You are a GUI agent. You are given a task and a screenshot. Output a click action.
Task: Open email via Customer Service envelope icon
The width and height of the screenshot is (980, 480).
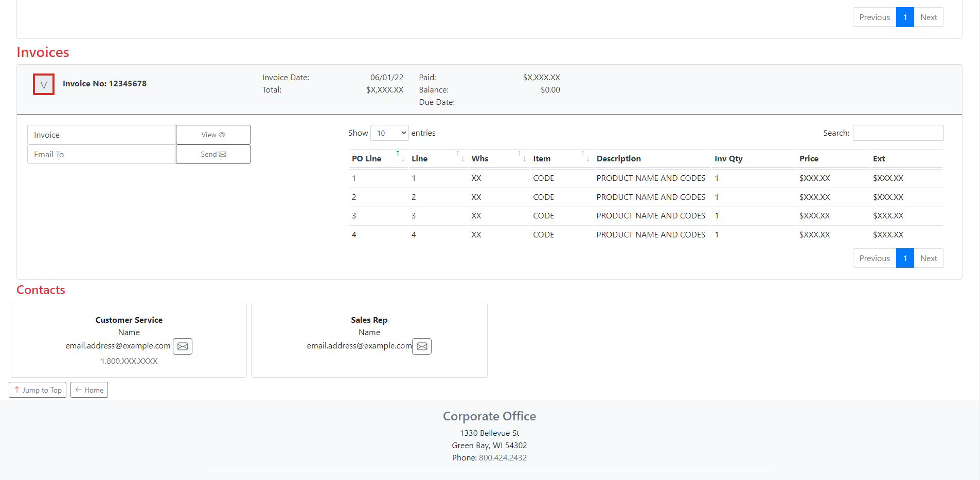point(183,346)
